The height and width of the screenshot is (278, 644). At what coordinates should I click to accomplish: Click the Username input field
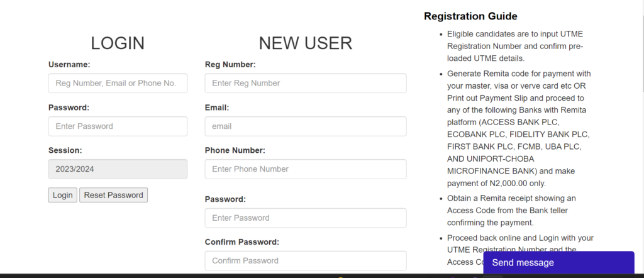118,83
